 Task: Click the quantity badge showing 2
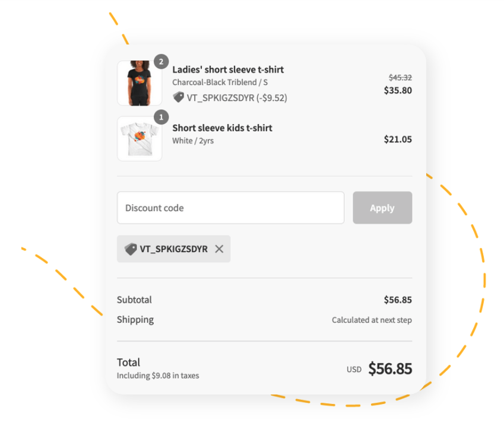[x=161, y=61]
